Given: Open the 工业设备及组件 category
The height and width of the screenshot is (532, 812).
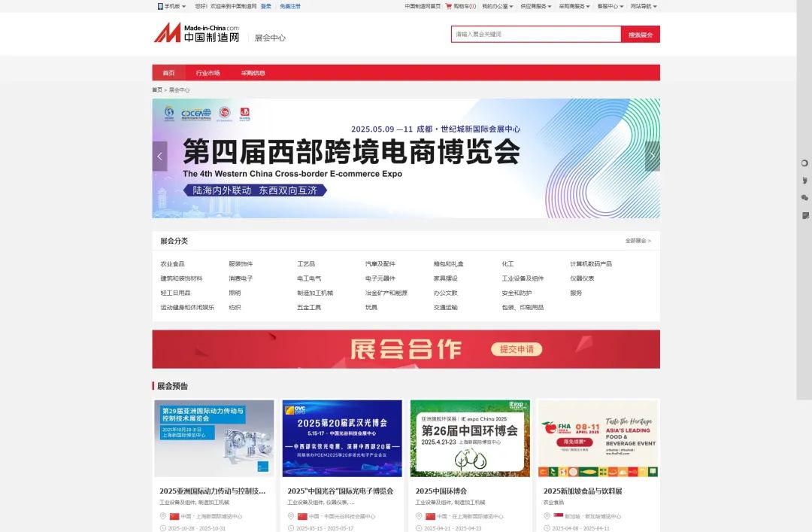Looking at the screenshot, I should (x=523, y=278).
